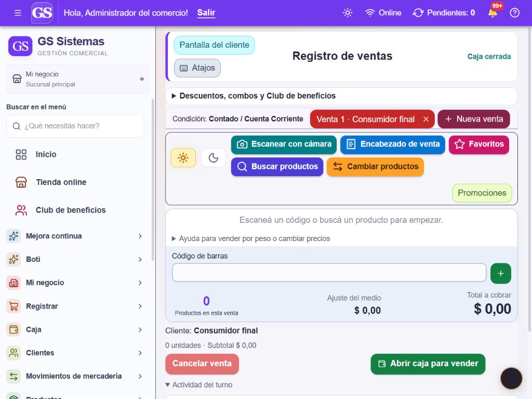Open Encabezado de venta
This screenshot has width=532, height=399.
click(x=393, y=144)
